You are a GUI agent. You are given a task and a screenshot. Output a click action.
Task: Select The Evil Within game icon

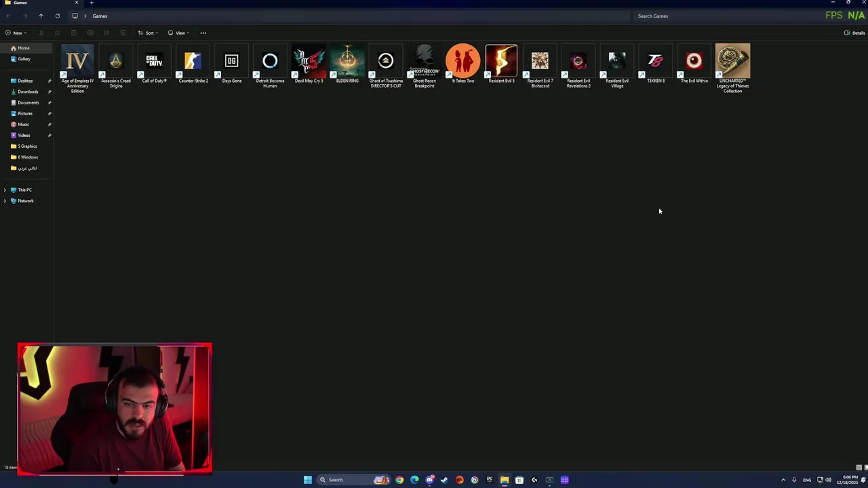click(x=694, y=64)
